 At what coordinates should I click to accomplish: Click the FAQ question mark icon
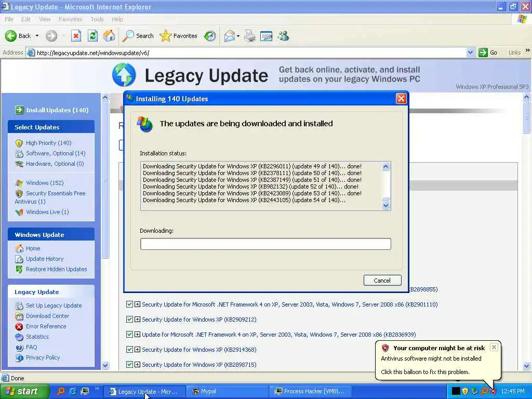(x=19, y=347)
